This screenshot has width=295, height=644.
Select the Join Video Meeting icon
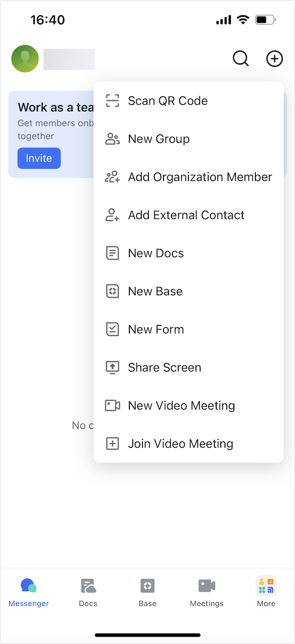click(112, 444)
